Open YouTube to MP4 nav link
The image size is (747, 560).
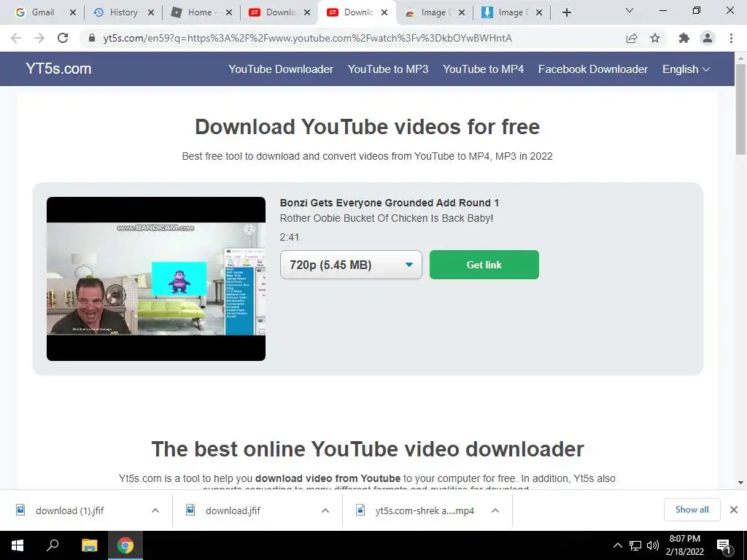484,69
